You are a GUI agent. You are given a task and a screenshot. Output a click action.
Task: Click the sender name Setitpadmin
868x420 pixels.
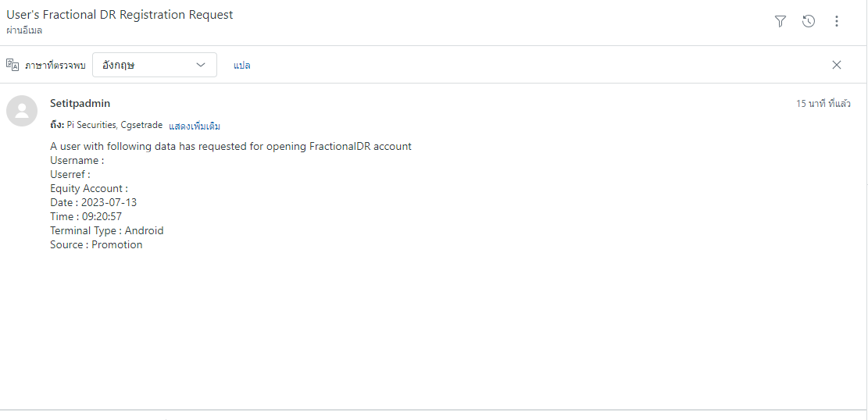click(x=80, y=103)
